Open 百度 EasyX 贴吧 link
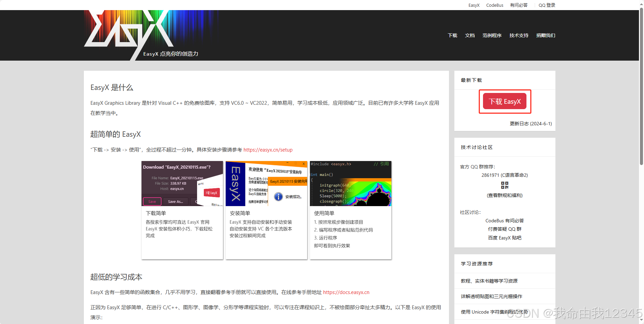Screen dimensions: 644x324 coord(505,238)
